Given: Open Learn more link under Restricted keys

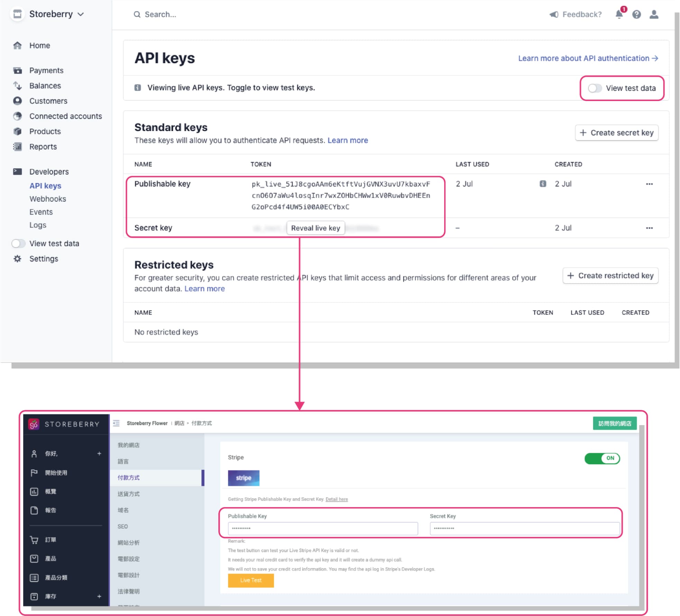Looking at the screenshot, I should coord(204,289).
